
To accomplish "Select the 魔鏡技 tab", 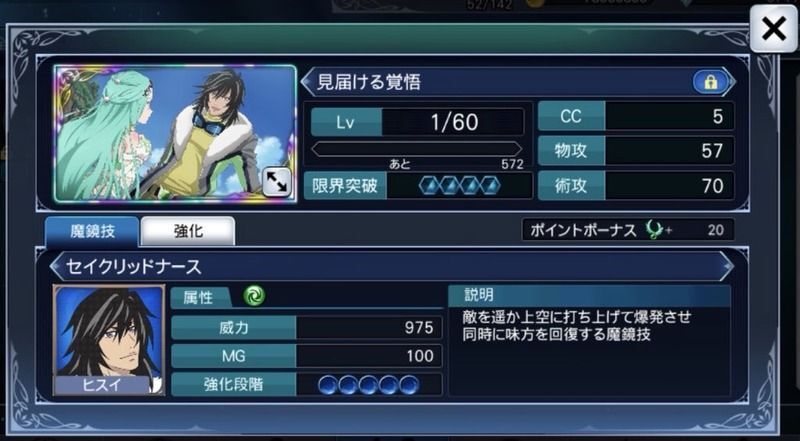I will 92,231.
